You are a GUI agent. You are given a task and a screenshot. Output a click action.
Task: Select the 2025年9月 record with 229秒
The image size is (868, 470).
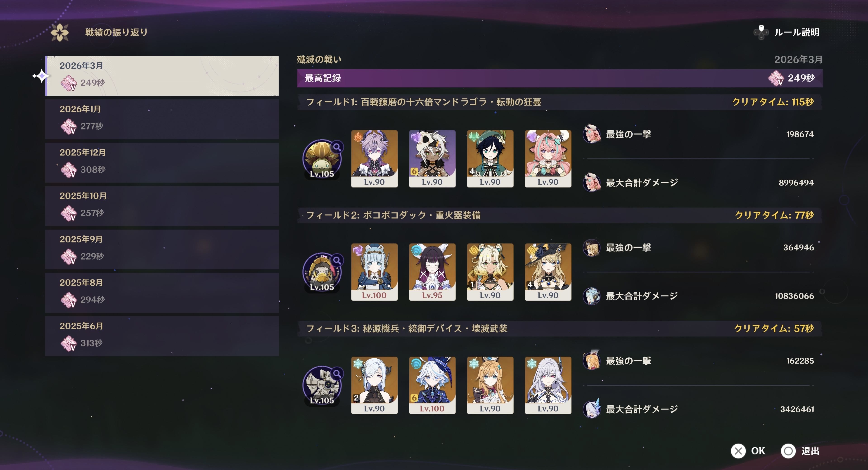(162, 249)
